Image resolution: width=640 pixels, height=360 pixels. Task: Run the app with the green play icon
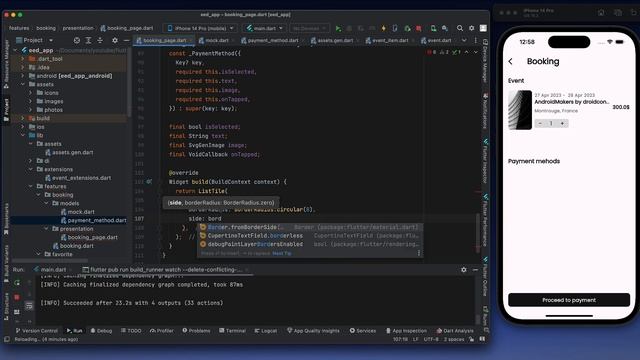tap(338, 28)
